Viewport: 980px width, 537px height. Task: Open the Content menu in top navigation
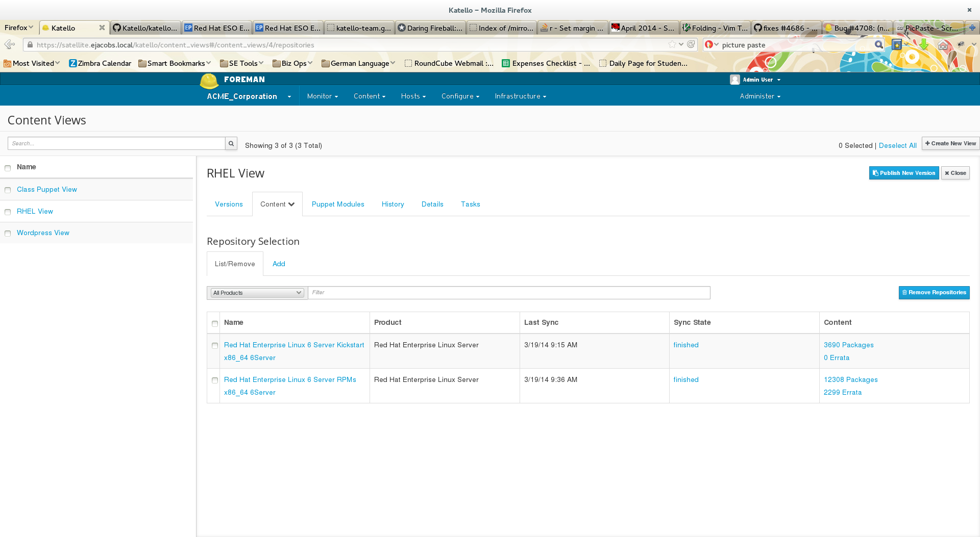370,96
